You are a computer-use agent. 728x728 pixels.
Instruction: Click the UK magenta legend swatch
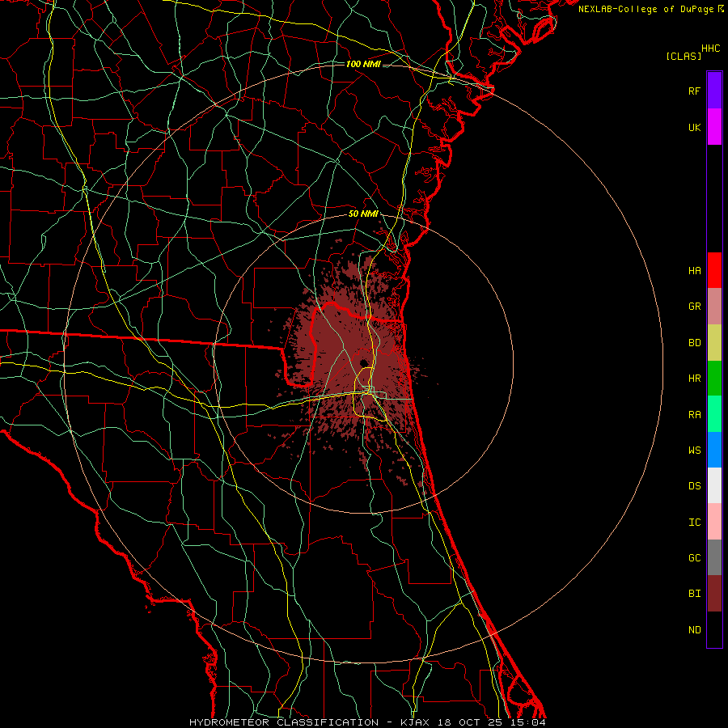click(714, 127)
